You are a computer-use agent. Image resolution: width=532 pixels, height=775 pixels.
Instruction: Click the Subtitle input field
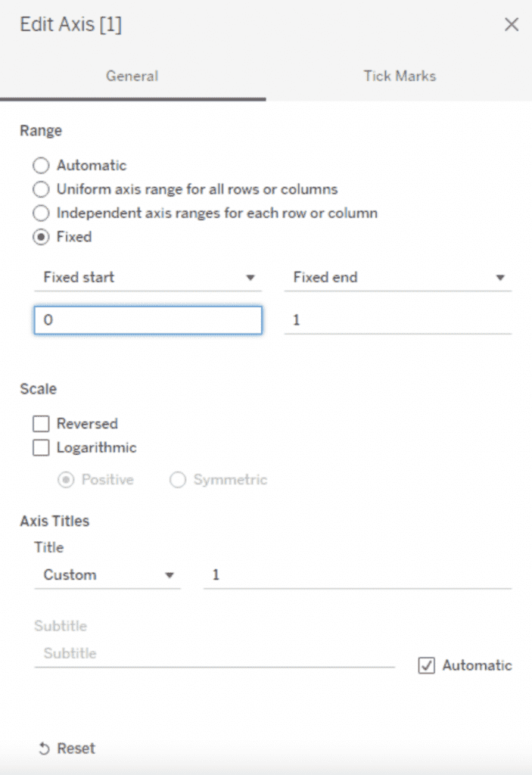tap(214, 653)
